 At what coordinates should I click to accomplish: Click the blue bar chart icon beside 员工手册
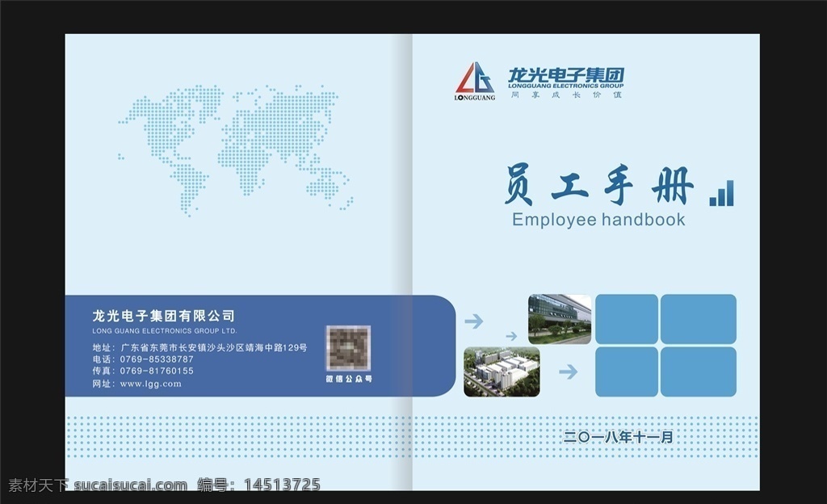click(721, 193)
